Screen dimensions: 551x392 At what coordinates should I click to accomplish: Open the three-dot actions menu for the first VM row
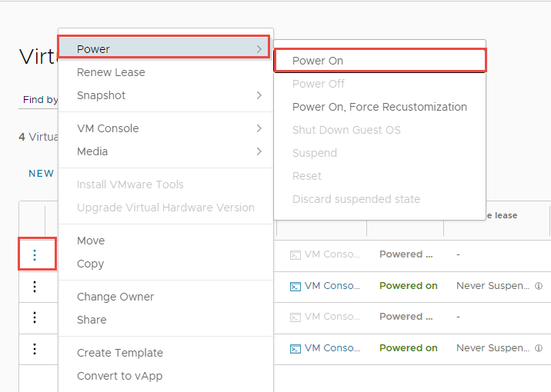35,255
